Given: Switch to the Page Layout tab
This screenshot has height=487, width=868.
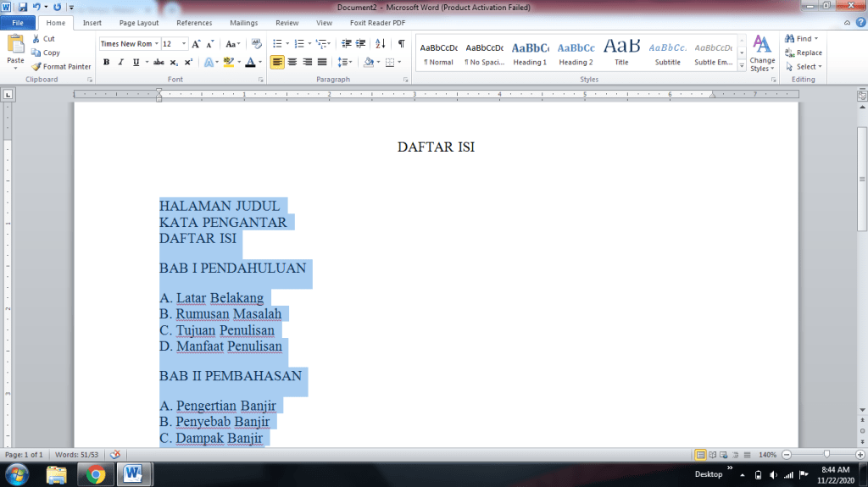Looking at the screenshot, I should point(139,23).
